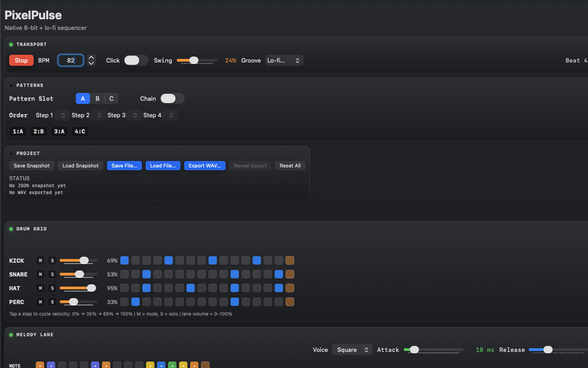Solo the KICK lane

click(x=52, y=261)
